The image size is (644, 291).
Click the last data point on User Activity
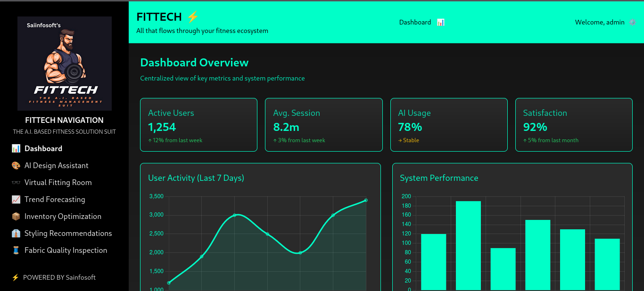pos(366,200)
